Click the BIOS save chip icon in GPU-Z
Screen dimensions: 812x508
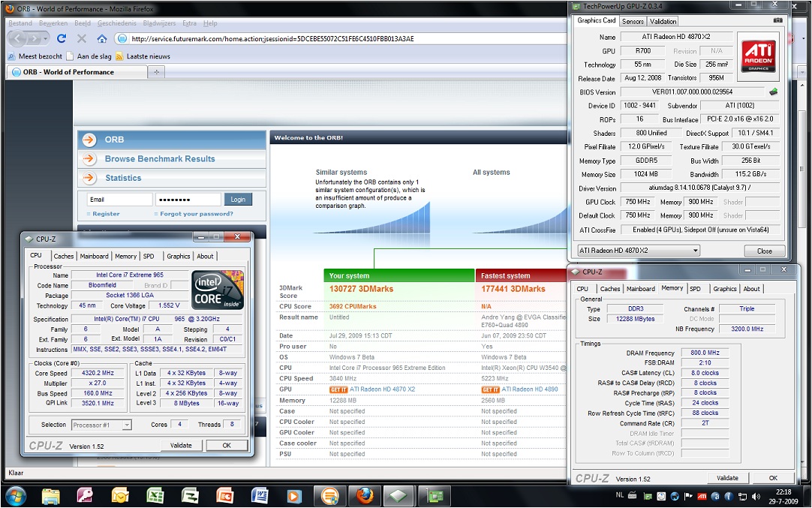(773, 92)
